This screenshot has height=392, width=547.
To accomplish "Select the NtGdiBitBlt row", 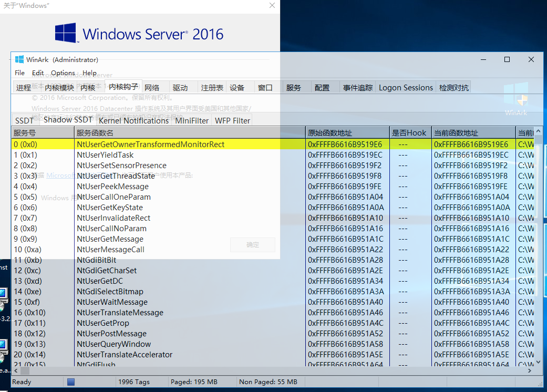I will coord(273,260).
